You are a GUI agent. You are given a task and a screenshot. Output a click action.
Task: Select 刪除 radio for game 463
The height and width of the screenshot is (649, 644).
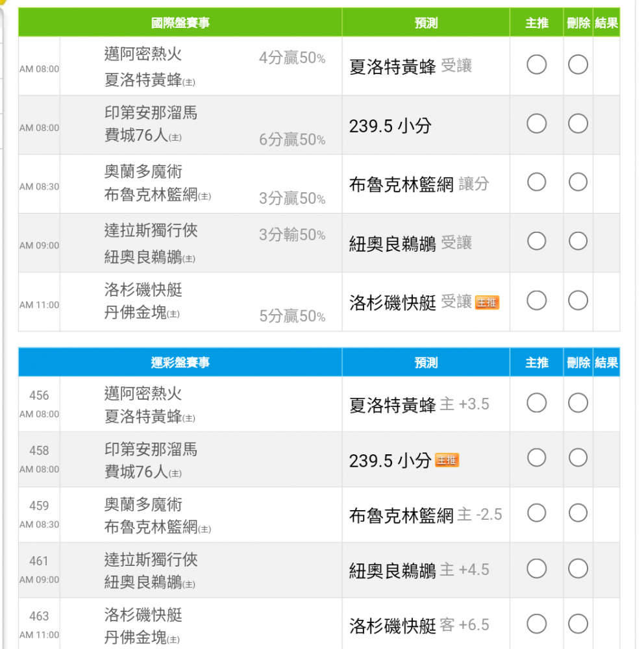pos(578,624)
